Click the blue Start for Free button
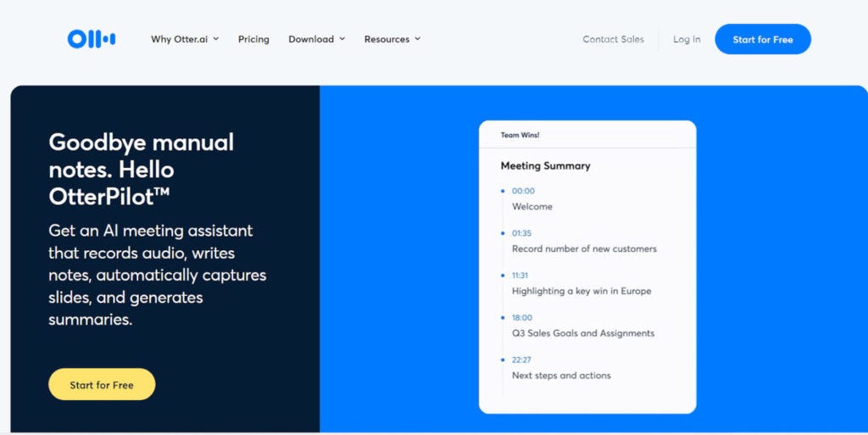This screenshot has width=868, height=435. click(763, 39)
